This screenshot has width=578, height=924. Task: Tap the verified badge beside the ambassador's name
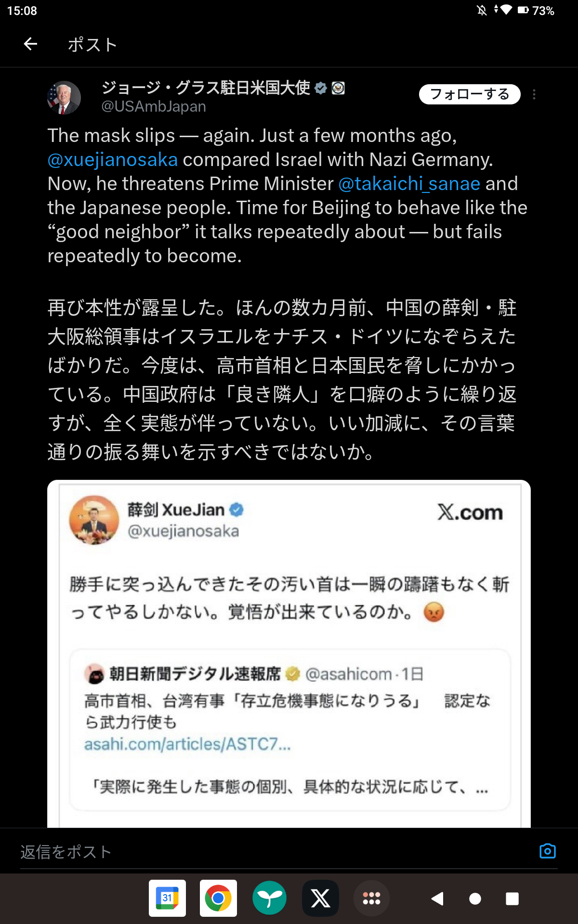coord(321,88)
